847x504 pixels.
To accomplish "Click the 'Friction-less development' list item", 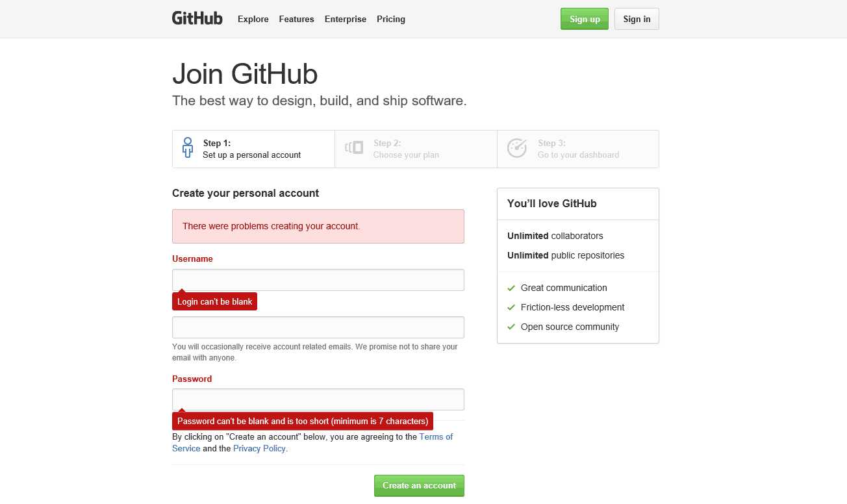I will (x=572, y=307).
